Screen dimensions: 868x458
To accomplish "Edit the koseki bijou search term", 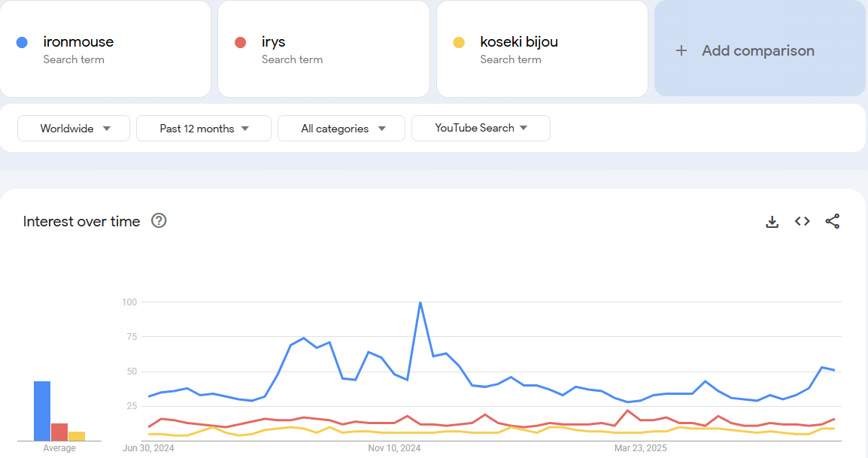I will 519,42.
